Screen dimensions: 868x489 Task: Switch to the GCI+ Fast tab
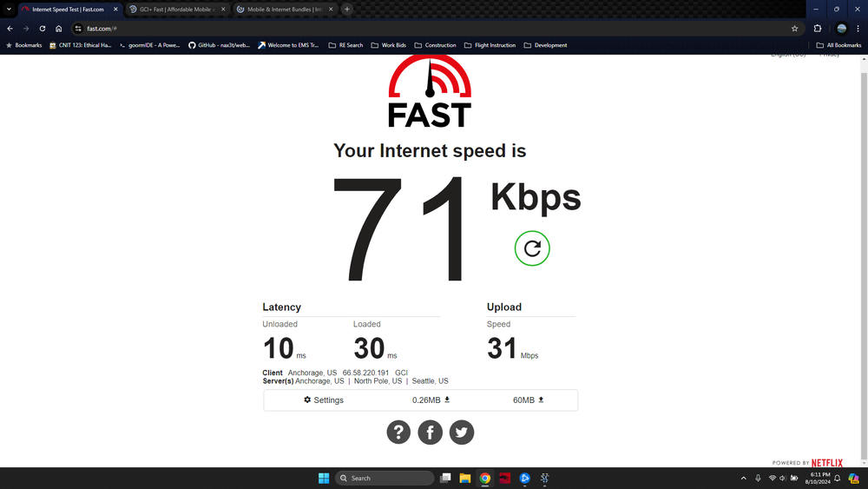click(x=178, y=10)
